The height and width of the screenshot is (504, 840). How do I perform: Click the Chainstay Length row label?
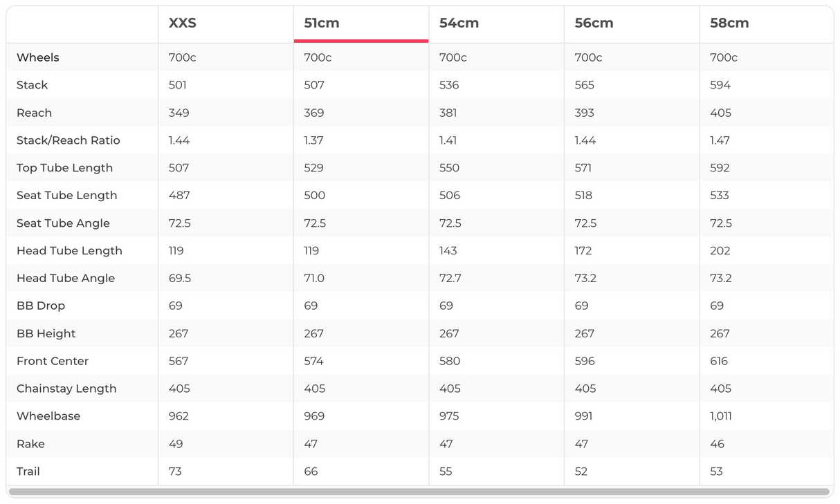(66, 389)
